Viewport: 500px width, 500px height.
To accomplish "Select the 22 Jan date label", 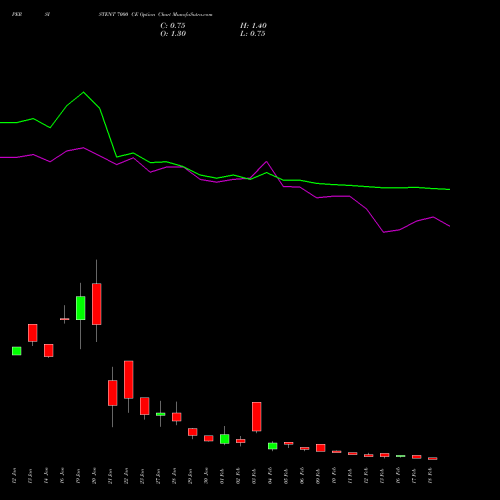I will 126,476.
